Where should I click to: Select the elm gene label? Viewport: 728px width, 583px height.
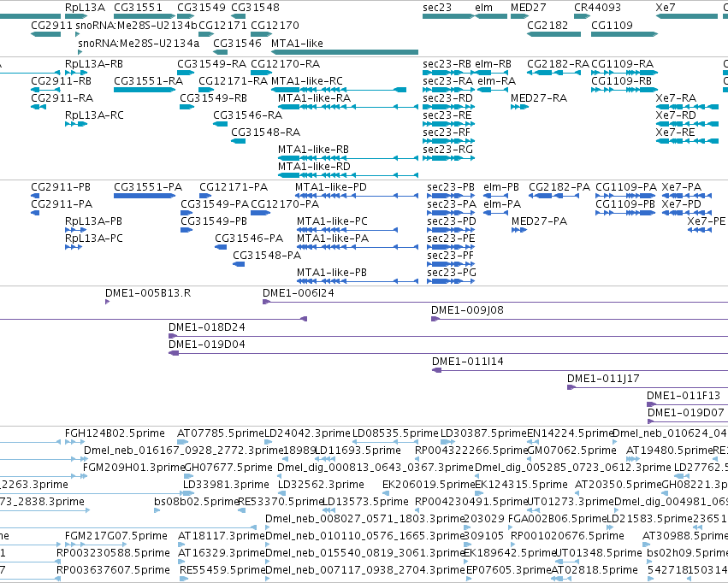click(x=484, y=8)
